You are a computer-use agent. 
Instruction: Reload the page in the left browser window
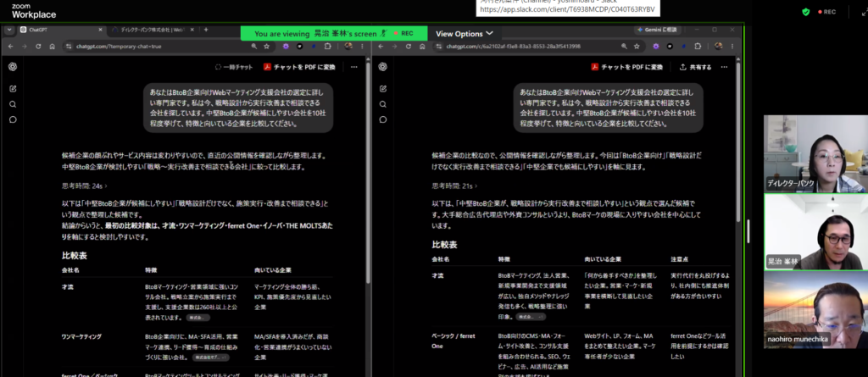coord(38,47)
